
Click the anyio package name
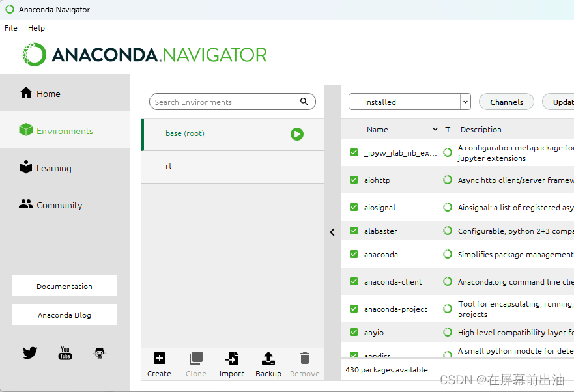click(374, 333)
